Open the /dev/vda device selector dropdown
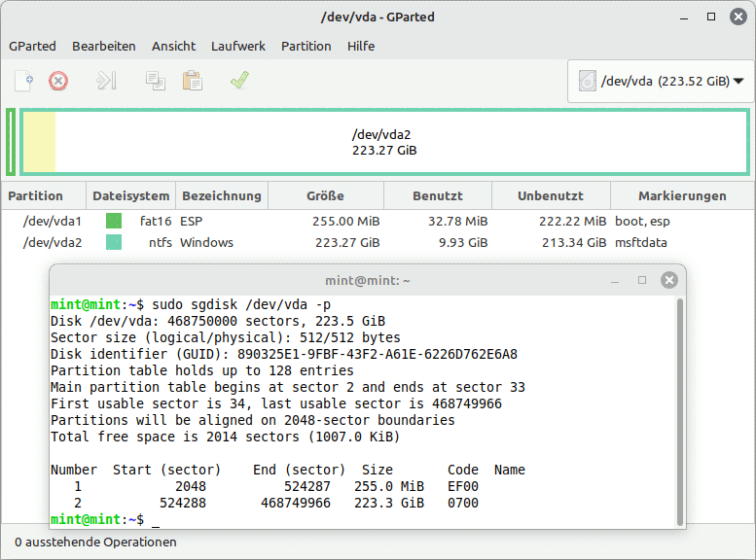This screenshot has height=560, width=756. [661, 81]
